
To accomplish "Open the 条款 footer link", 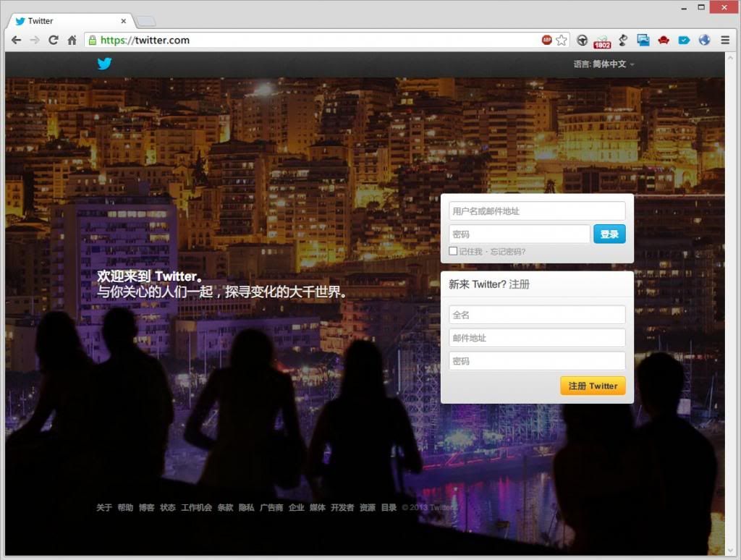I will [x=226, y=507].
